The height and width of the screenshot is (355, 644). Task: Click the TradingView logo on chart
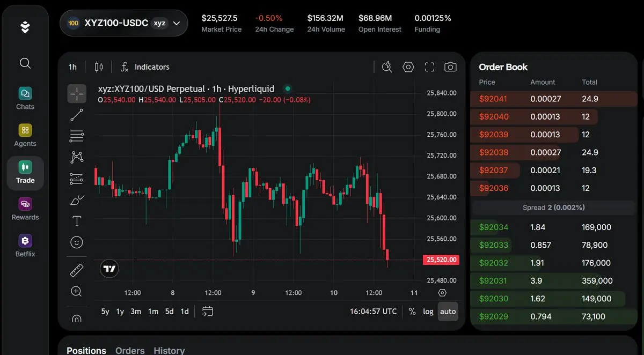pyautogui.click(x=109, y=269)
